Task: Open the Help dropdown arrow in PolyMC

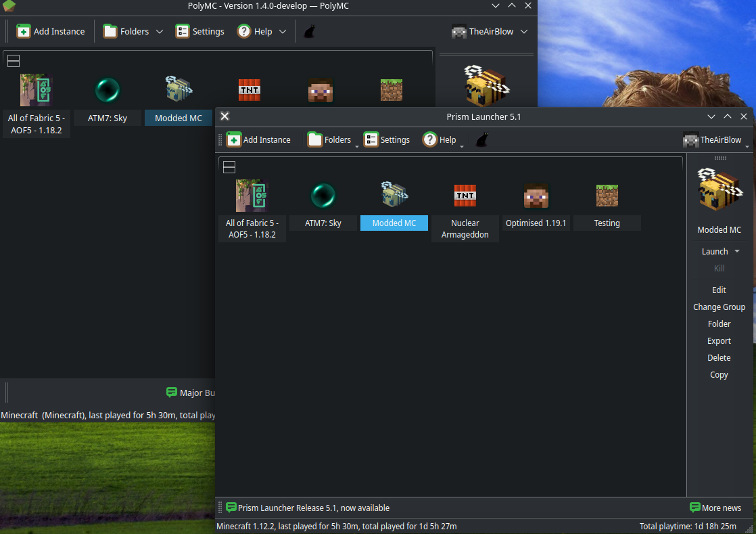Action: point(283,31)
